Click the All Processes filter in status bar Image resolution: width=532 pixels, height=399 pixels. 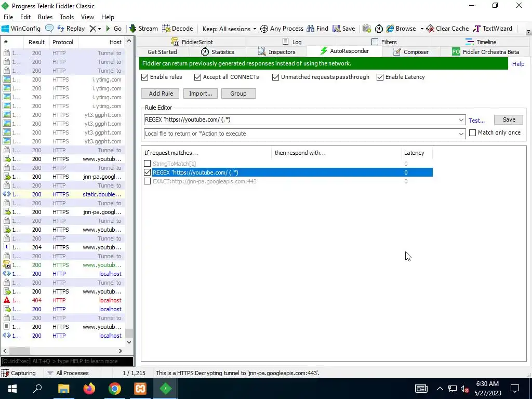[68, 373]
